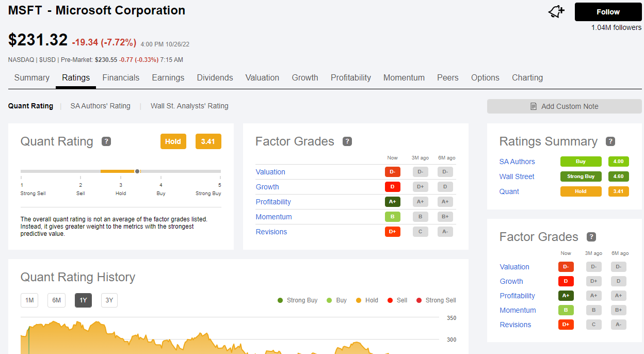Click sidebar D Now Growth grade
Screen dimensions: 644x354
[x=566, y=281]
